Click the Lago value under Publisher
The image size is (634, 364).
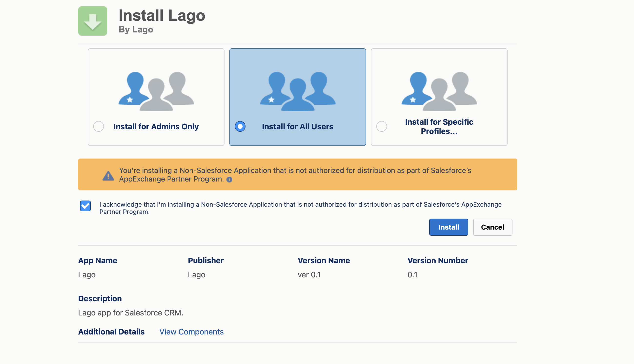pos(196,275)
